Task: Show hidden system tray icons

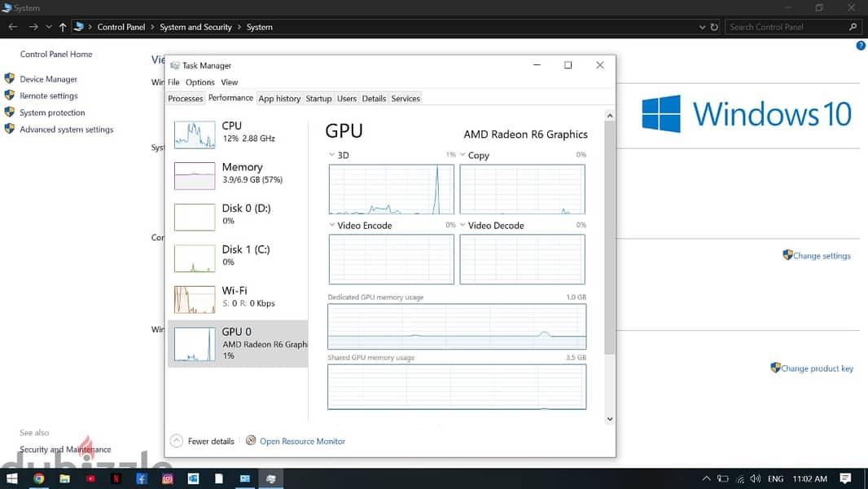Action: click(x=706, y=478)
